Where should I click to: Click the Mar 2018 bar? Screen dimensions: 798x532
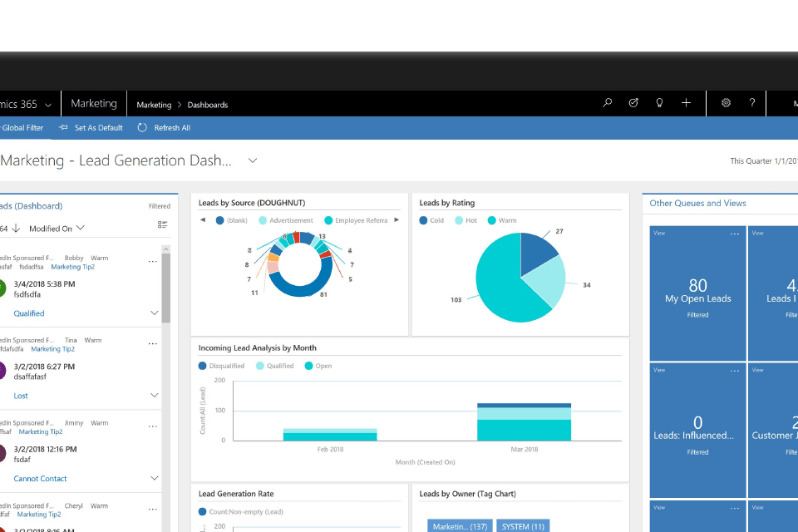pyautogui.click(x=525, y=422)
